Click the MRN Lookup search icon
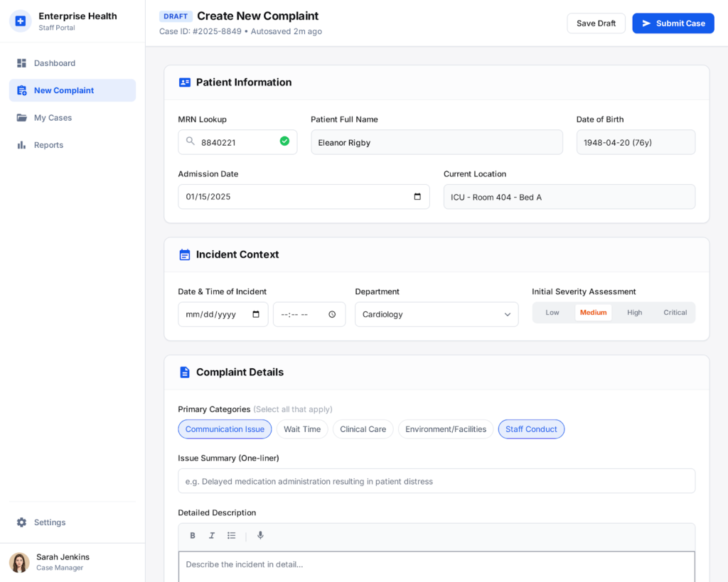The image size is (728, 582). tap(191, 141)
